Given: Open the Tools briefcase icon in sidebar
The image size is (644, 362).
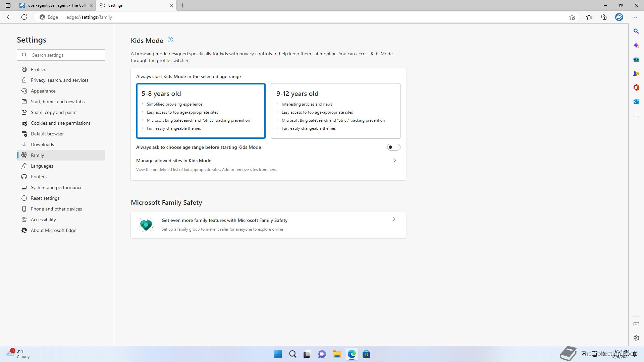Looking at the screenshot, I should click(636, 59).
